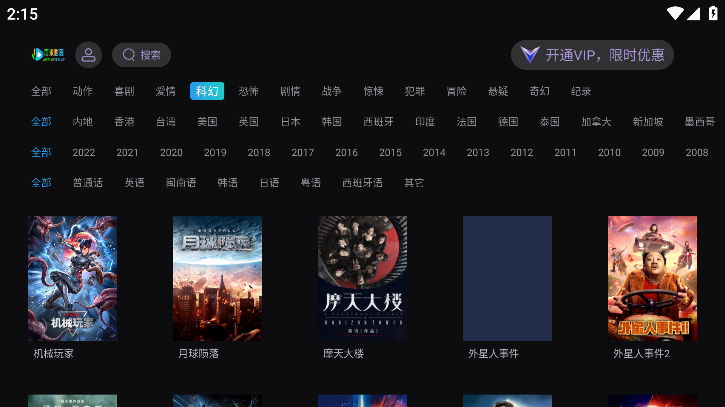Choose 法国 region filter
The width and height of the screenshot is (725, 407).
(467, 122)
